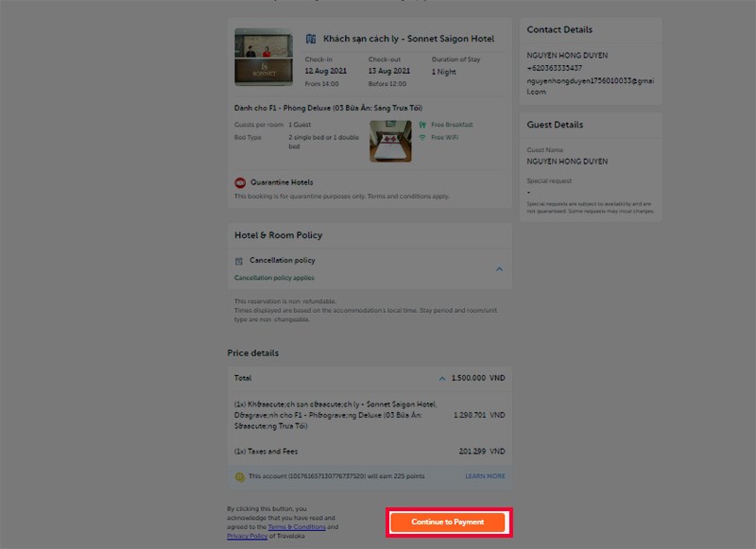The image size is (756, 549).
Task: Click the Phòng Deluxe room title text
Action: pos(328,108)
